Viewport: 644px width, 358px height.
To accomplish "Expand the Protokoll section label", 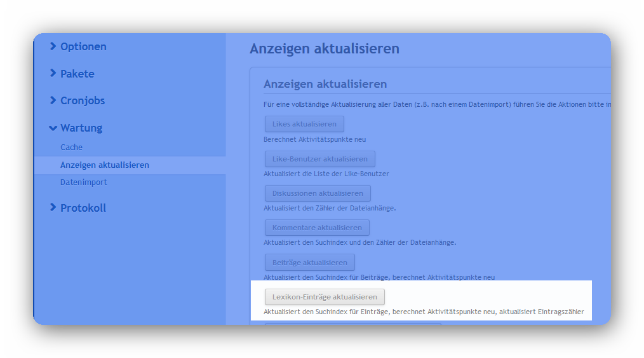I will click(83, 208).
